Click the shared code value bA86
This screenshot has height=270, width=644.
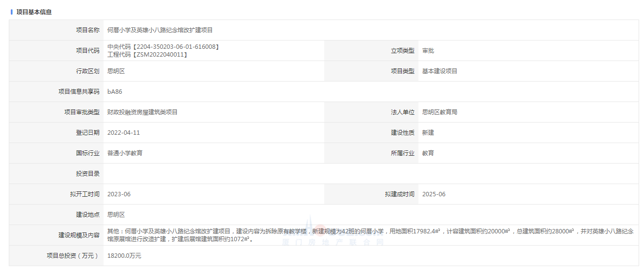coord(114,92)
